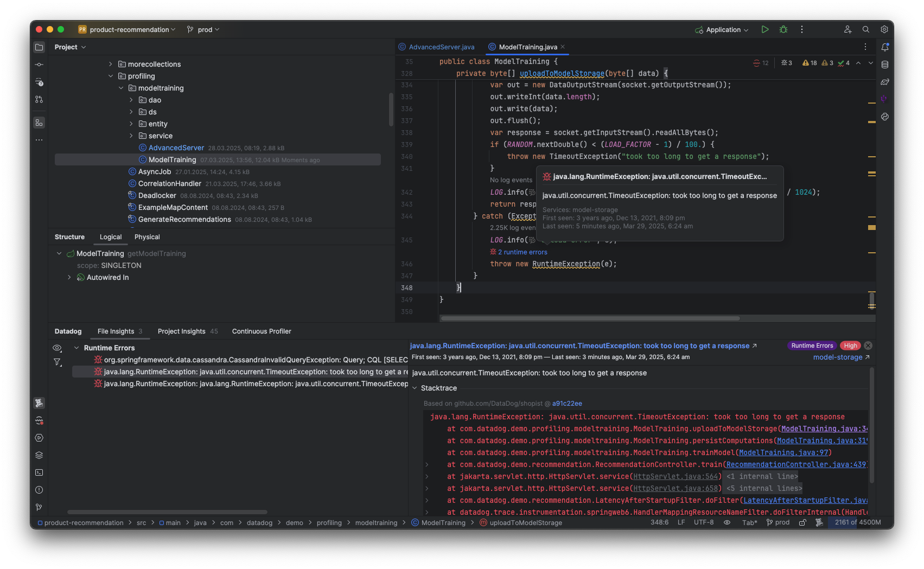Click the memory indicator 2161 of 4500M

coord(857,522)
